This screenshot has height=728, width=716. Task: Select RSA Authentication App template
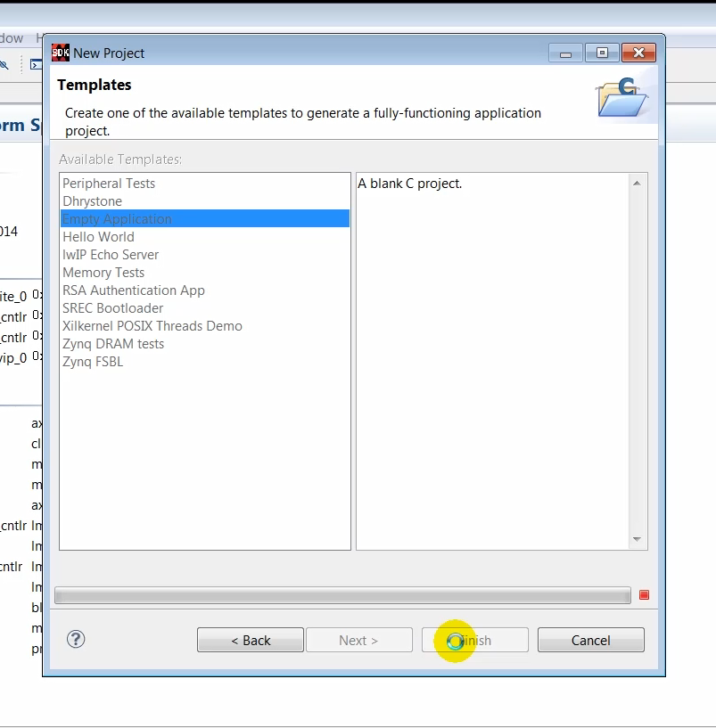[x=134, y=290]
